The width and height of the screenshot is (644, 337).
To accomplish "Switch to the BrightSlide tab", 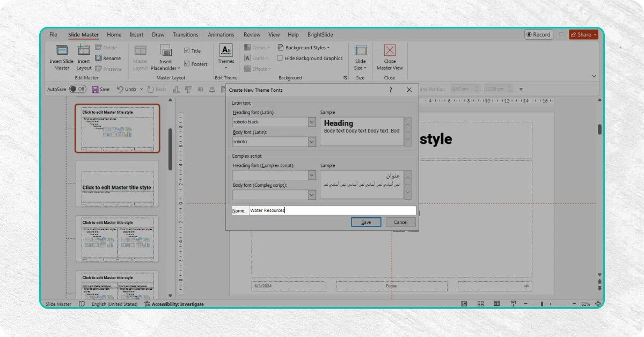I will [320, 35].
